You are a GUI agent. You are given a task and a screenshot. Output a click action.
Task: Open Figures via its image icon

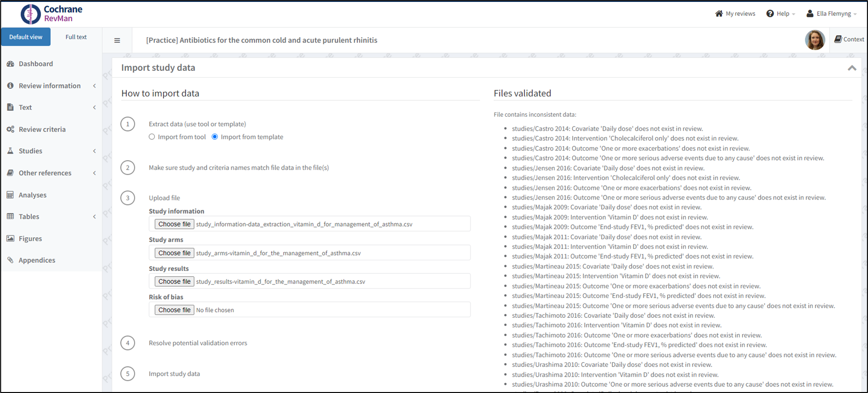click(10, 238)
